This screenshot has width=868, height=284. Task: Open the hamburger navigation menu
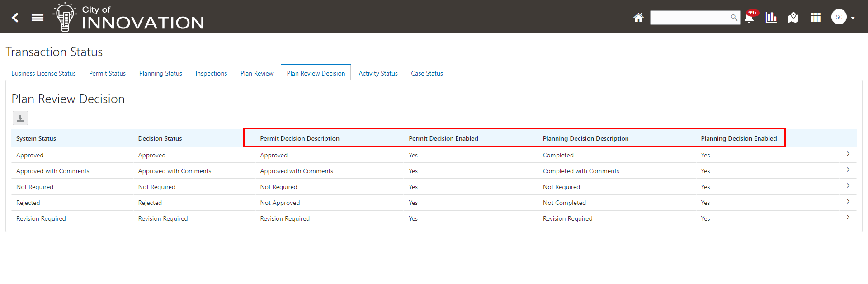click(x=38, y=18)
